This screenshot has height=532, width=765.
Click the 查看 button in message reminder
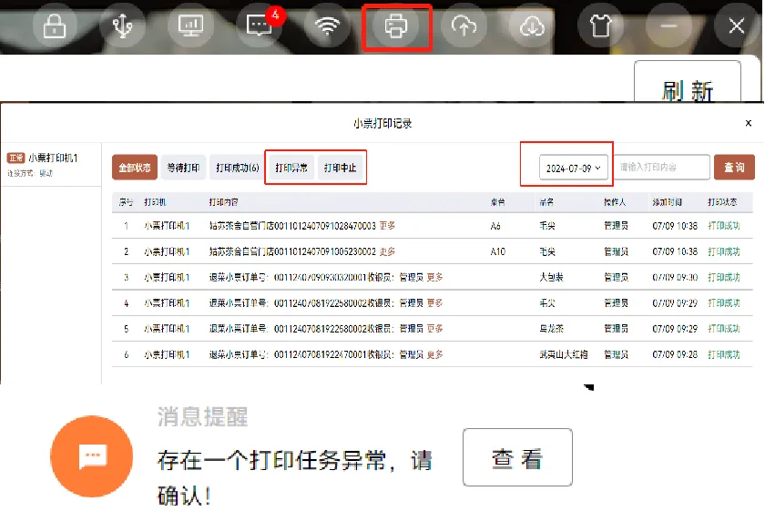click(516, 457)
